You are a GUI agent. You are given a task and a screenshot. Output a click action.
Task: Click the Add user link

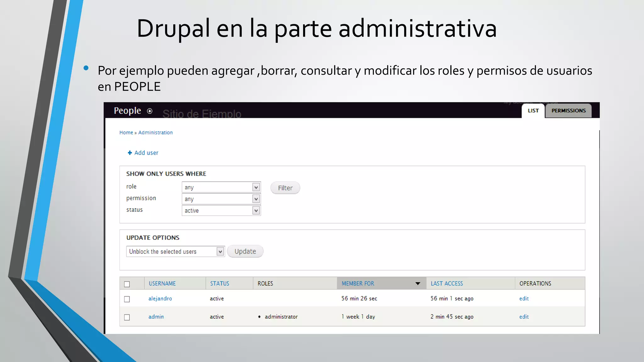click(x=146, y=153)
